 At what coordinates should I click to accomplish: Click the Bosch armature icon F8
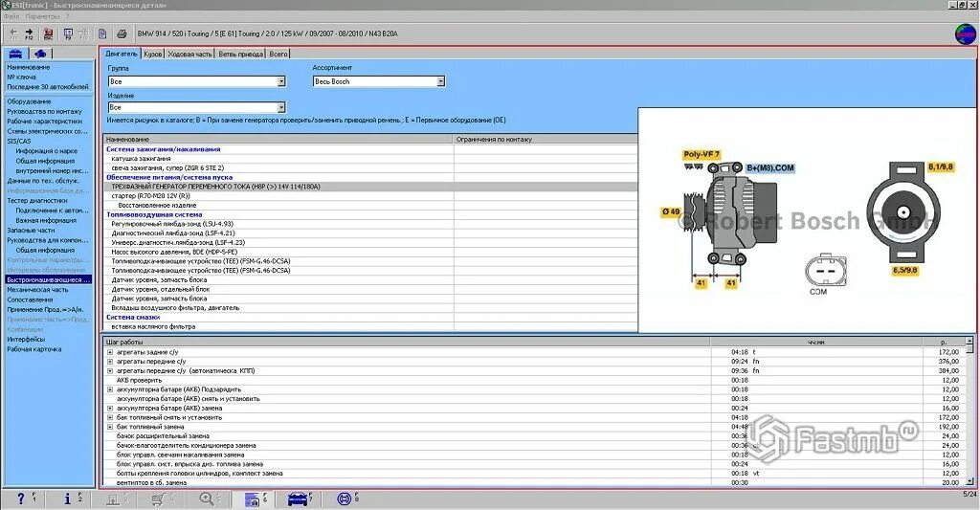(344, 499)
